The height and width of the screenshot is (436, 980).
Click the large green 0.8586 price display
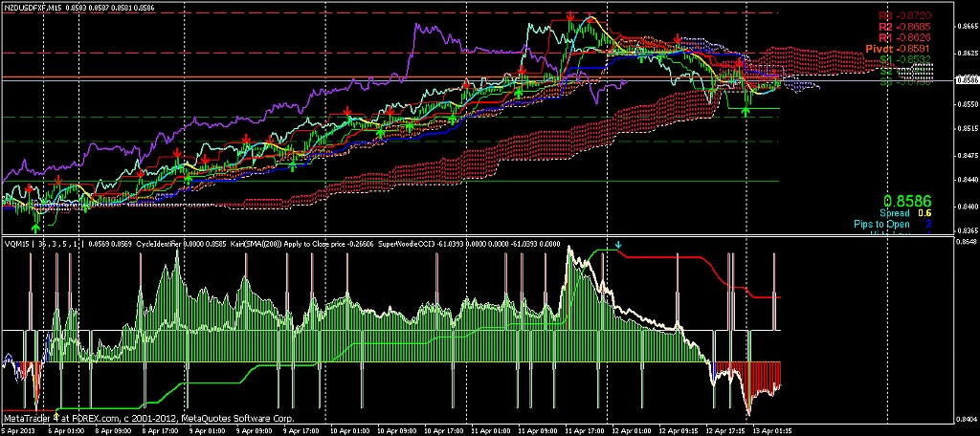tap(907, 201)
